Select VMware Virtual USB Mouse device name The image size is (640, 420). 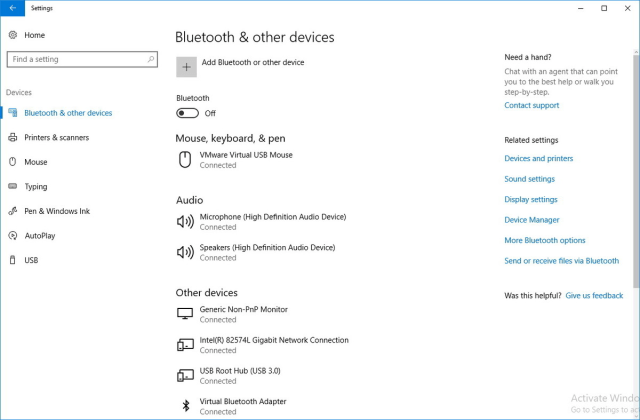(x=246, y=155)
